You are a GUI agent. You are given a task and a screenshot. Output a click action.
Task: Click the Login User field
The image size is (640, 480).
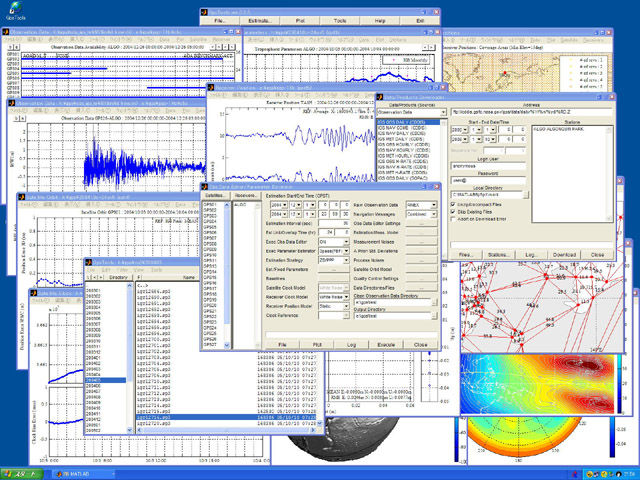click(488, 166)
